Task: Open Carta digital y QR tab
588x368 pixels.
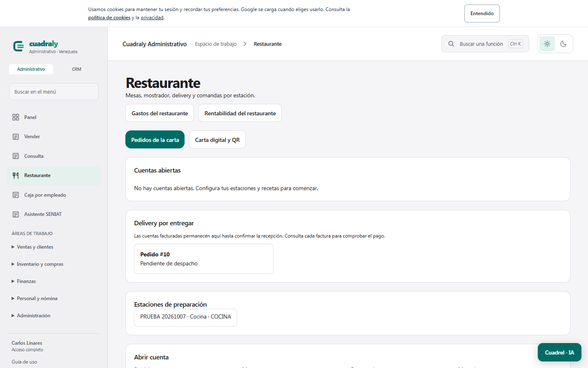Action: [217, 140]
